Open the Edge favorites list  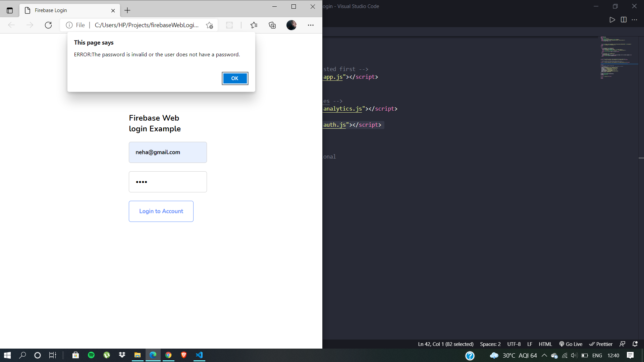(254, 25)
